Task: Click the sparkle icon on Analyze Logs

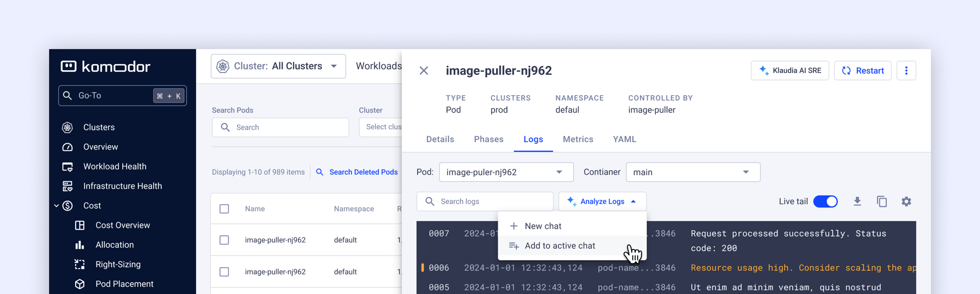Action: tap(571, 201)
